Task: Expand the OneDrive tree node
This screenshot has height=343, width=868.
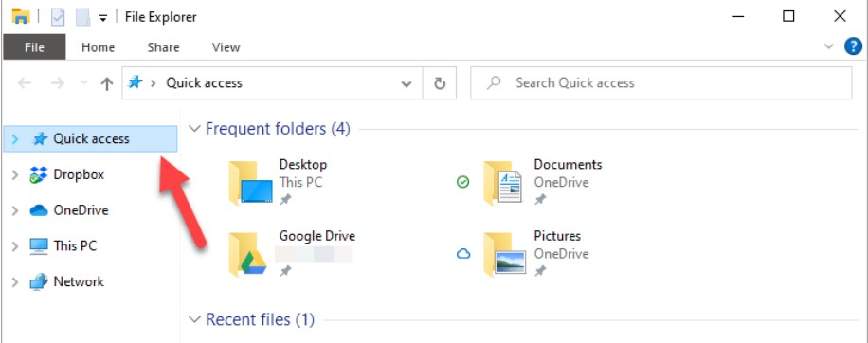Action: (15, 210)
